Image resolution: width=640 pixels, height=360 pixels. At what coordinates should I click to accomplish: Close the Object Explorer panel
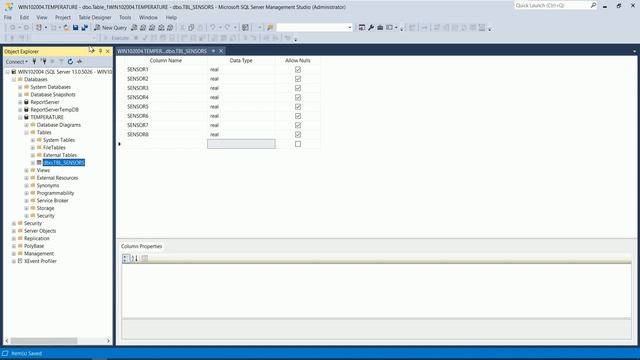[x=108, y=51]
